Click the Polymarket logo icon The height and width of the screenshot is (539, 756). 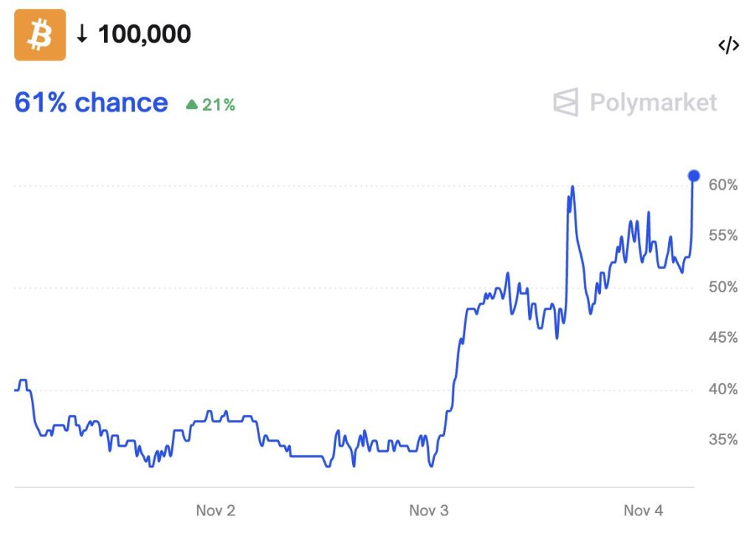[566, 103]
